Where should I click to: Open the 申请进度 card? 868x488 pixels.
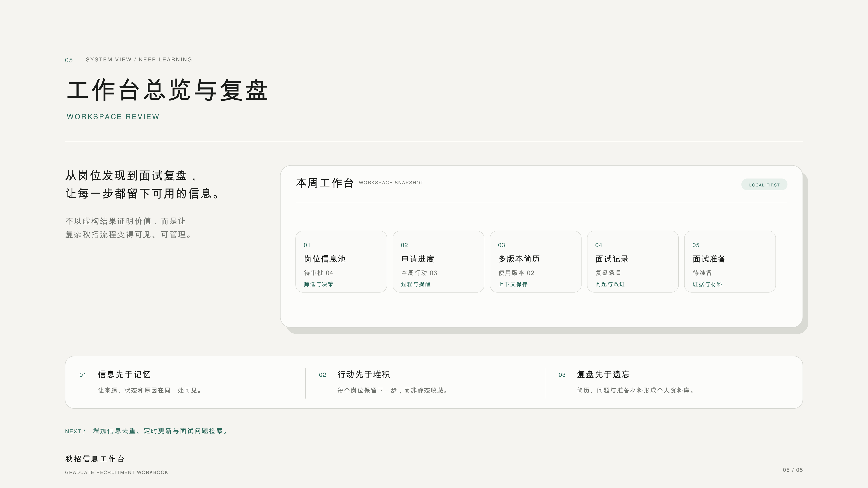point(438,261)
